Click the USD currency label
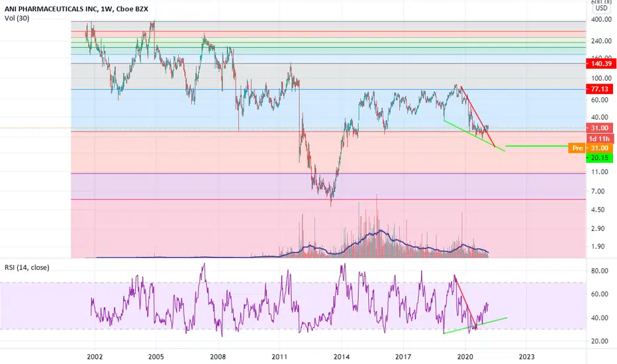 [601, 8]
